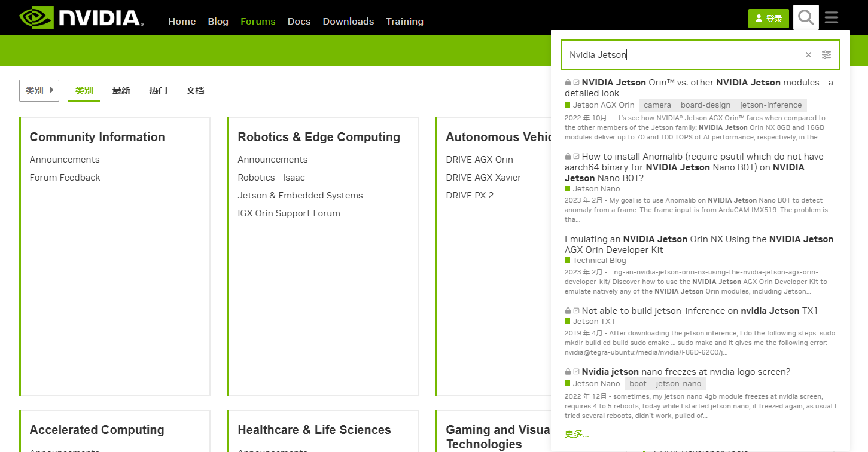
Task: Click the green 登录 login button
Action: click(768, 19)
